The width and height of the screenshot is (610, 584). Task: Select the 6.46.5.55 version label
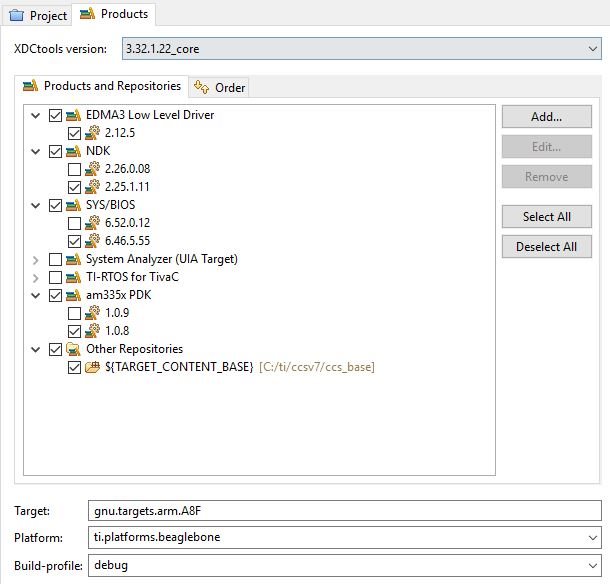pyautogui.click(x=128, y=241)
